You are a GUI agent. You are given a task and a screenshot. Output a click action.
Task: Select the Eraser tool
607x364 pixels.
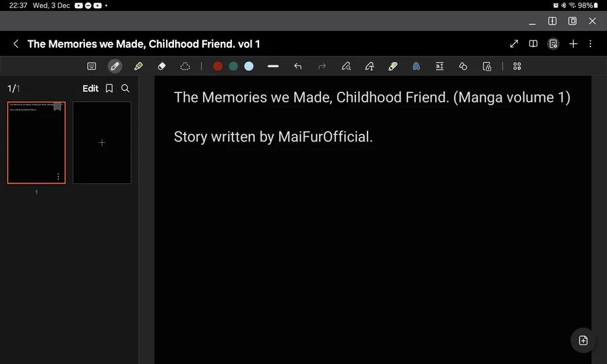click(x=161, y=66)
